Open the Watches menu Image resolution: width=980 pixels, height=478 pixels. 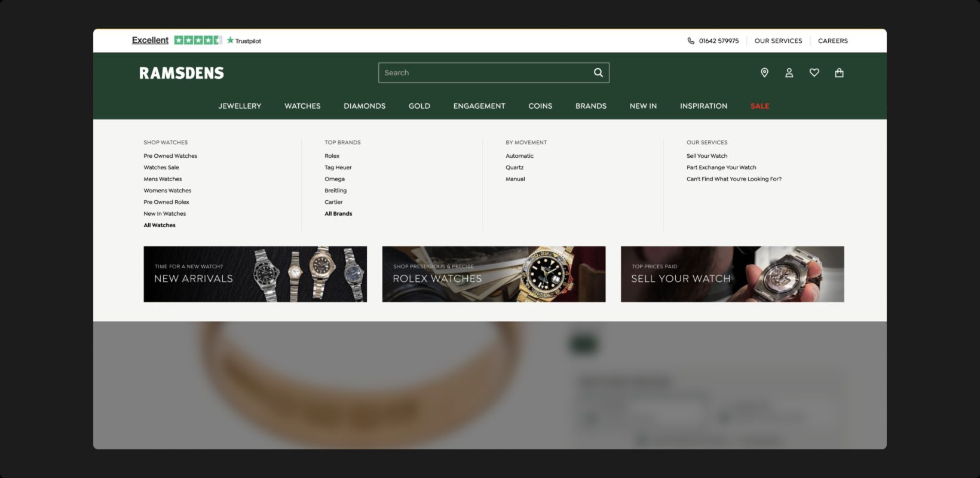tap(302, 106)
